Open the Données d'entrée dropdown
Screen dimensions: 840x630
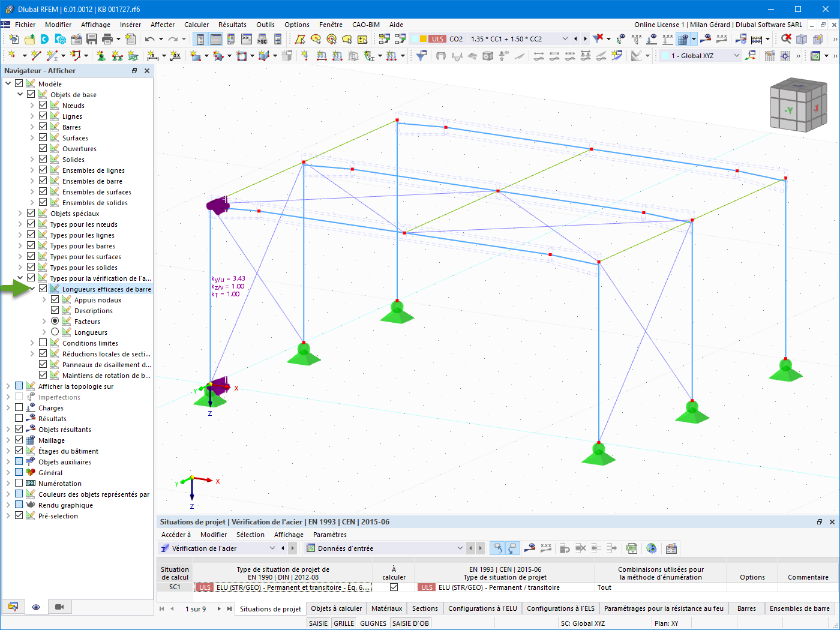[x=460, y=548]
